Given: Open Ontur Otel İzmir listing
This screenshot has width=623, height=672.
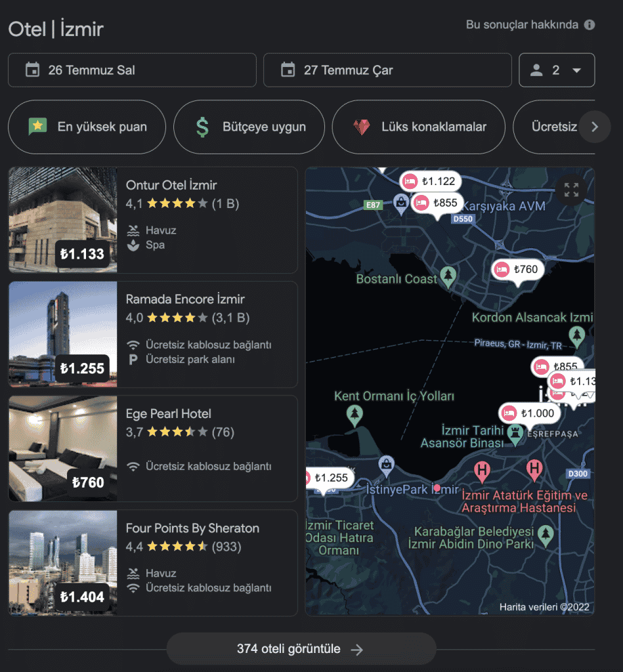Looking at the screenshot, I should tap(171, 186).
